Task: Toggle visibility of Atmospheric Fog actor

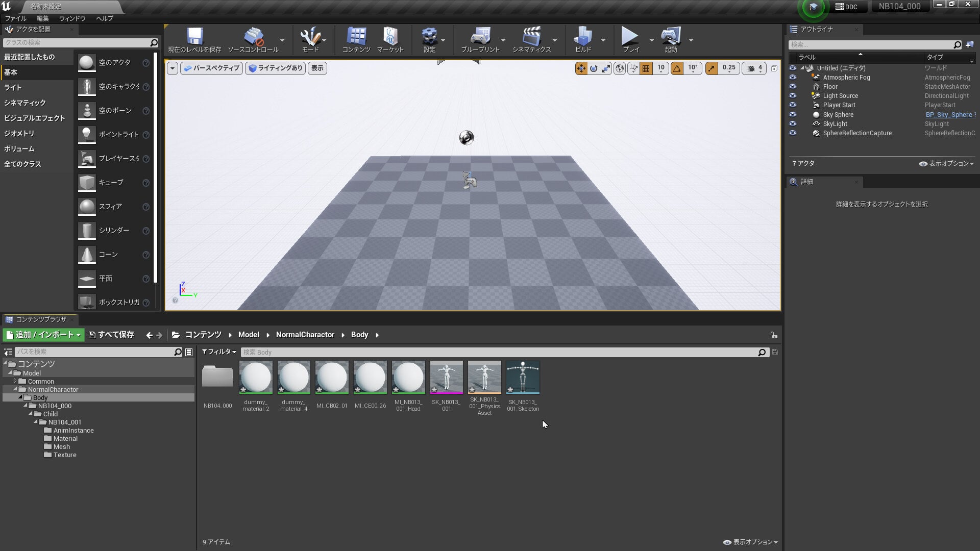Action: click(793, 78)
